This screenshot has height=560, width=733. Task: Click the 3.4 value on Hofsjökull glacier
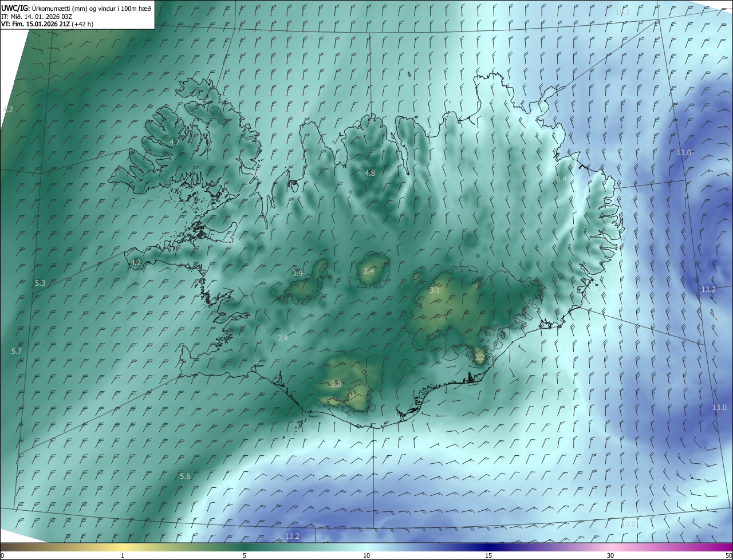[369, 271]
